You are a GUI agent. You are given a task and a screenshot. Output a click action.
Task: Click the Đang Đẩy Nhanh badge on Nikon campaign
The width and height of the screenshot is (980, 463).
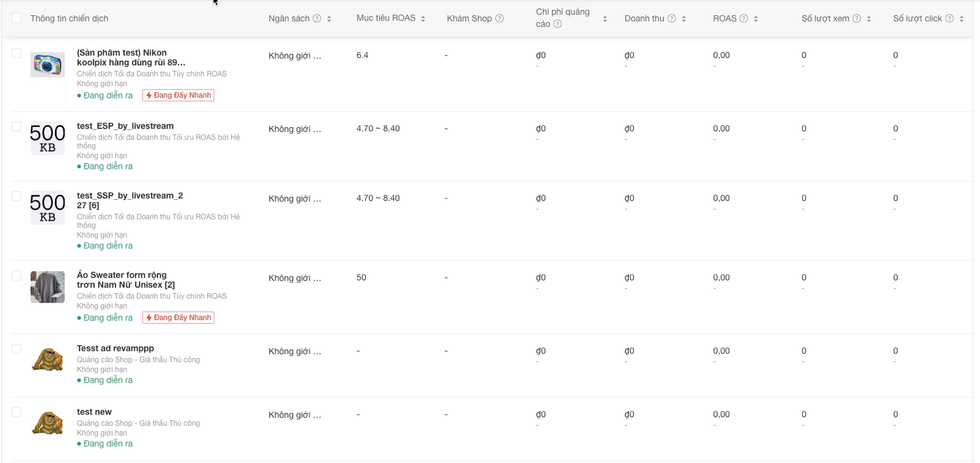point(178,95)
